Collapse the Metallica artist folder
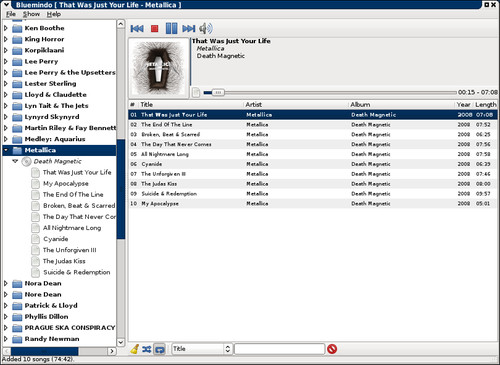This screenshot has width=500, height=365. click(6, 150)
